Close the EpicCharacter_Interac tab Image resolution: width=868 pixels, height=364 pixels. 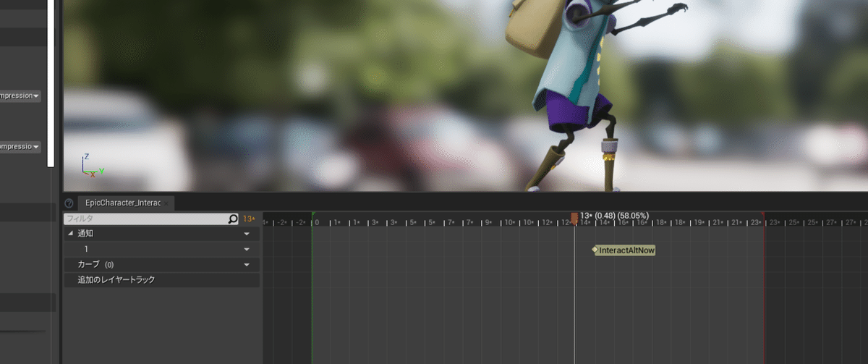166,204
